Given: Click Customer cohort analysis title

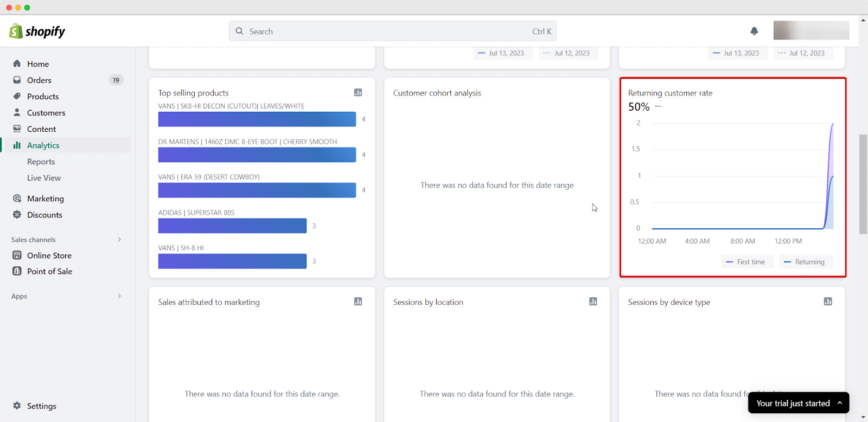Looking at the screenshot, I should click(437, 93).
